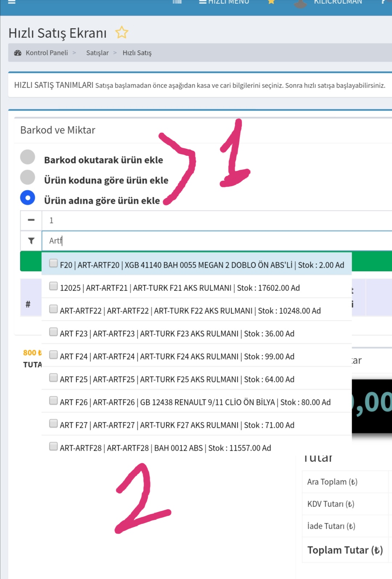Open the hamburger sidebar menu

point(12,2)
